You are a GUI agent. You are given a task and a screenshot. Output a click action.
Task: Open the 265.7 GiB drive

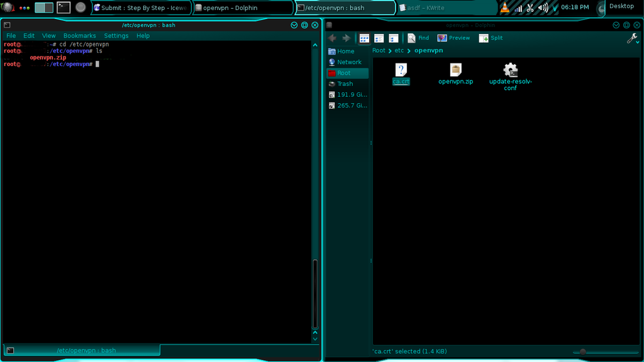coord(347,106)
